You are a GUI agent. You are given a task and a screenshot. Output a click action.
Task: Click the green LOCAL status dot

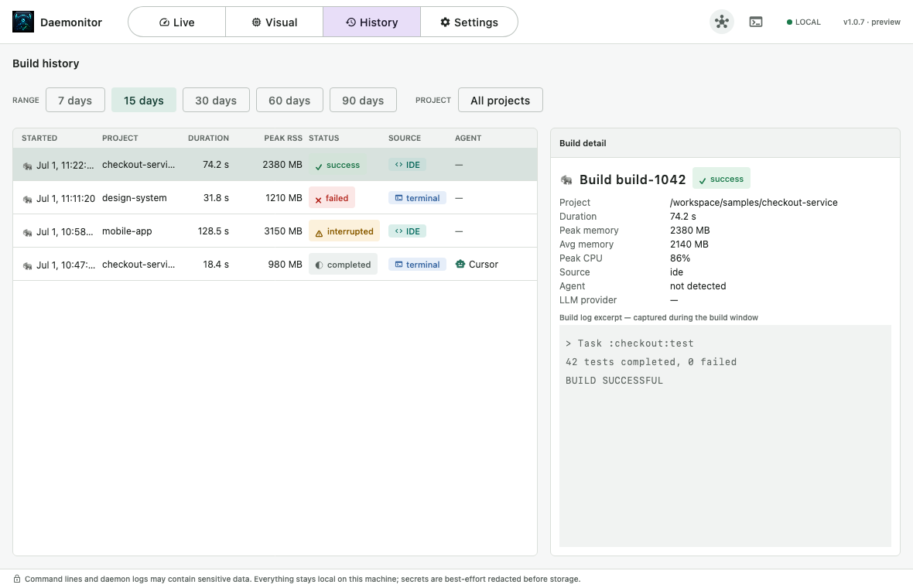click(x=789, y=22)
